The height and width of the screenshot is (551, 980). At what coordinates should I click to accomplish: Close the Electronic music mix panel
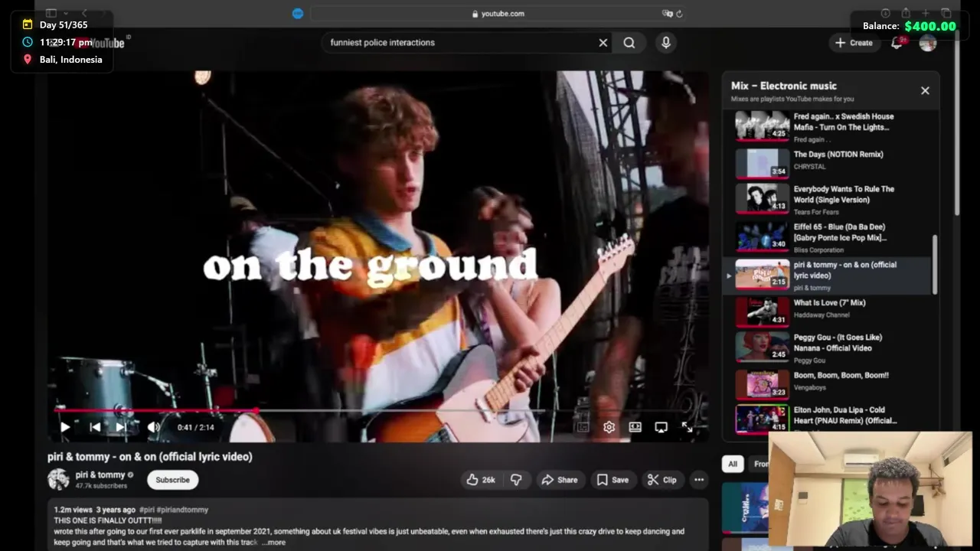coord(925,90)
